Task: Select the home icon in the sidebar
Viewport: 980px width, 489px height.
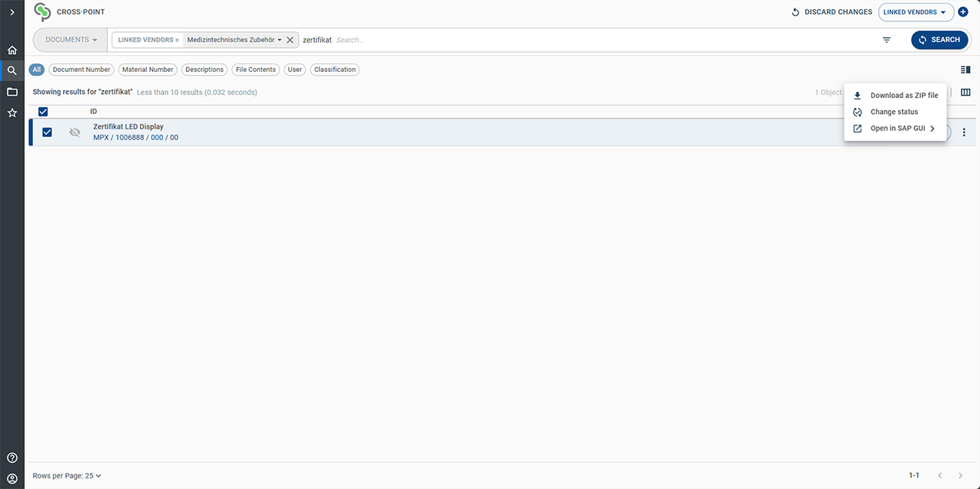Action: coord(11,49)
